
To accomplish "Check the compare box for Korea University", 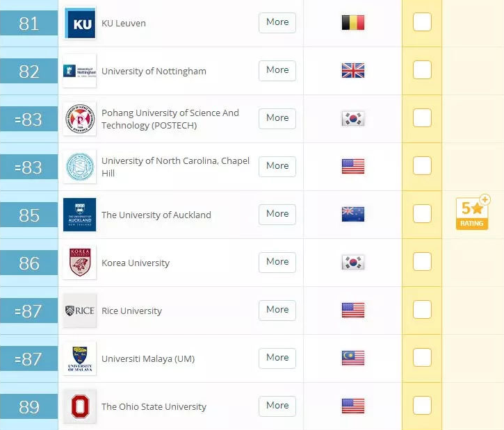I will [422, 261].
